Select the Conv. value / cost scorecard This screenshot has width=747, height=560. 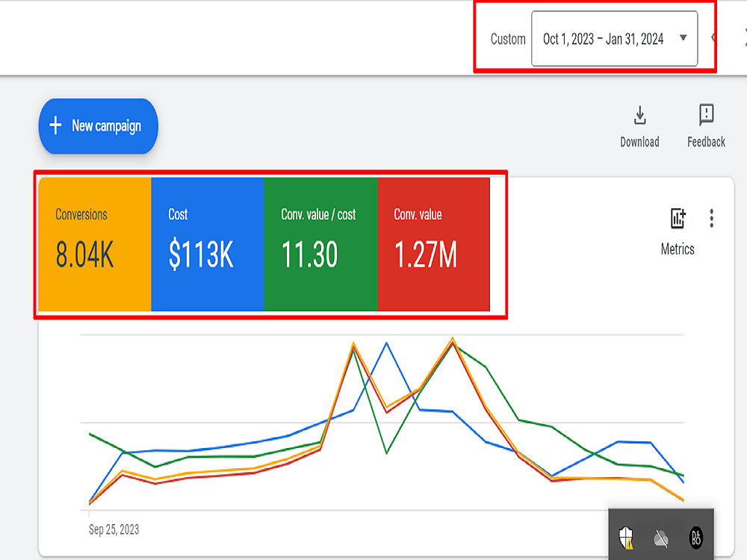point(320,244)
